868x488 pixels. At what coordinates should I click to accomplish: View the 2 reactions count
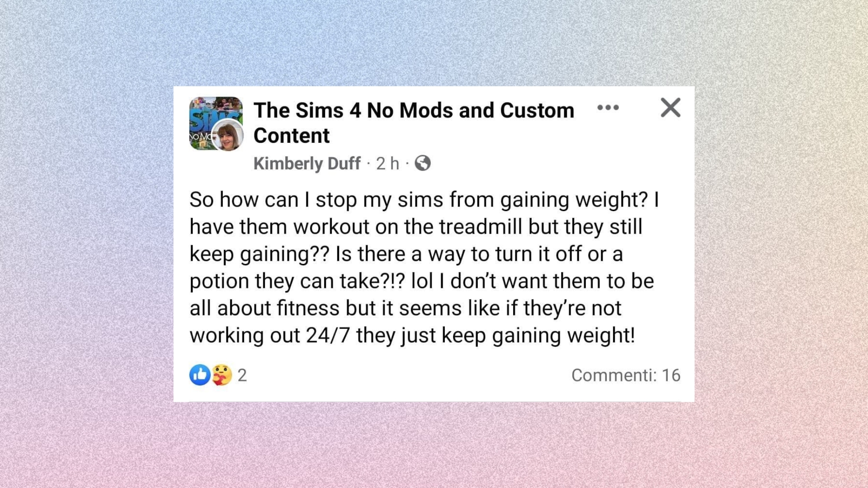coord(242,375)
